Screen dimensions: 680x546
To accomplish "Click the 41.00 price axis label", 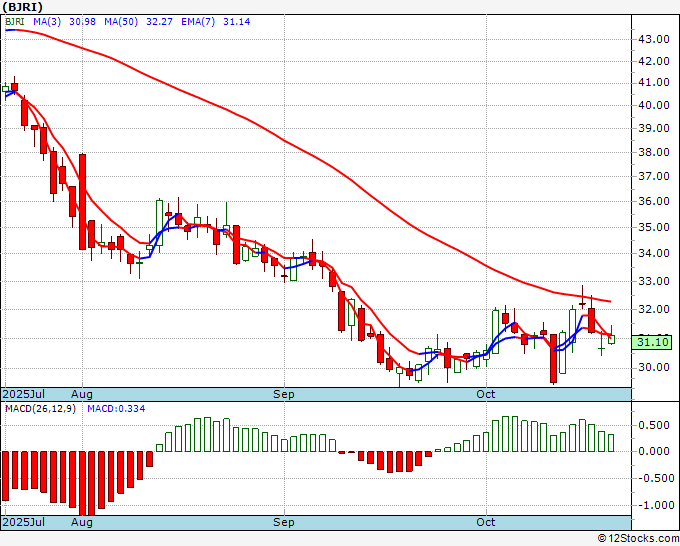I will 654,83.
